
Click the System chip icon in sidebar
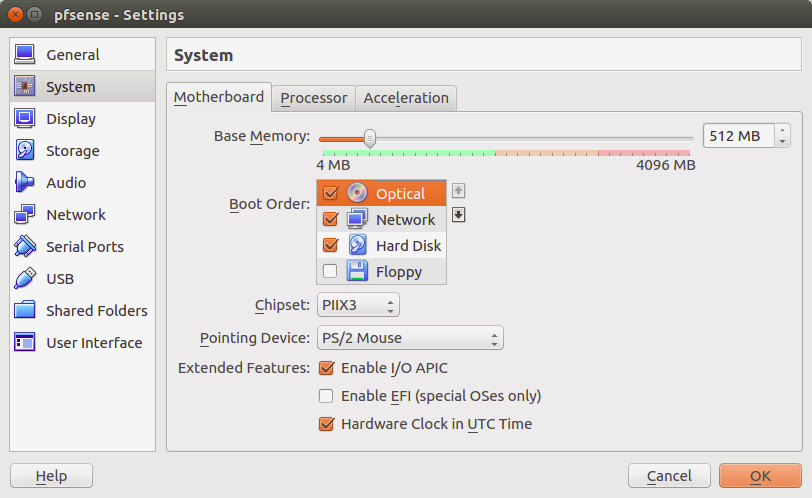24,86
